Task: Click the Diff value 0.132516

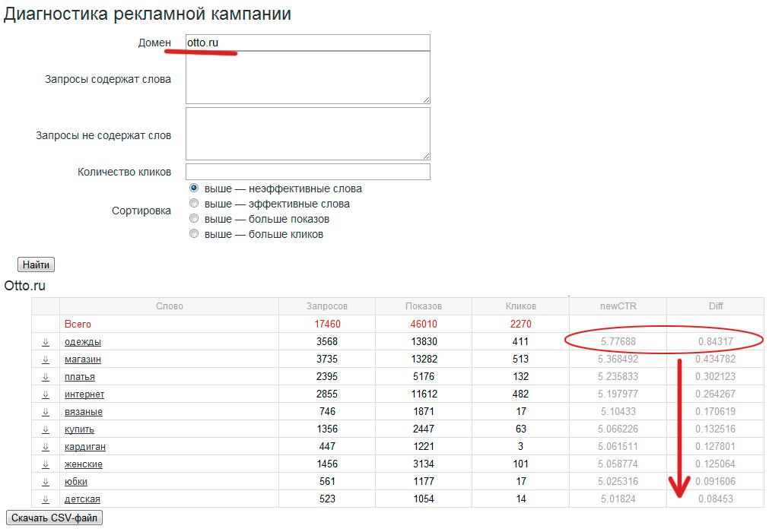Action: (716, 429)
